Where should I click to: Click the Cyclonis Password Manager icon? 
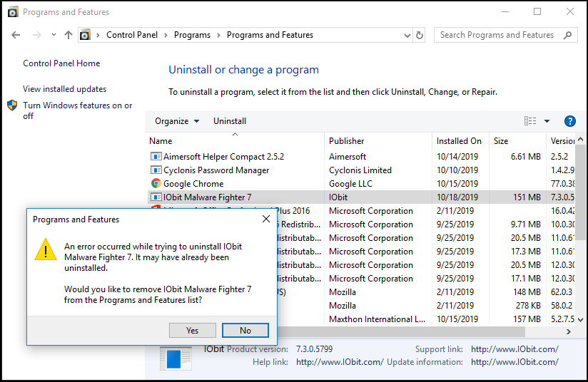coord(156,170)
